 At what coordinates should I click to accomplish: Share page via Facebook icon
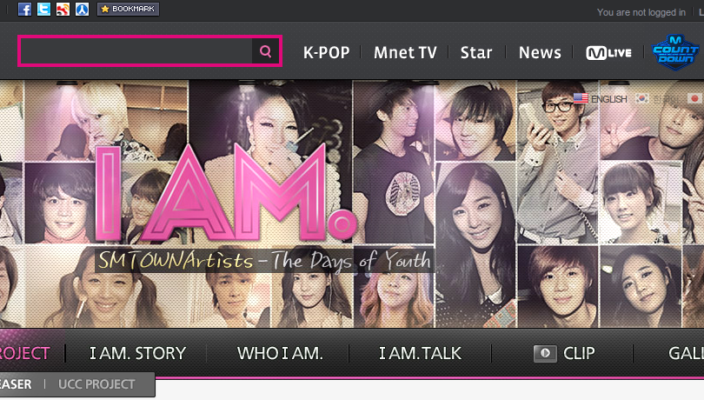(25, 9)
